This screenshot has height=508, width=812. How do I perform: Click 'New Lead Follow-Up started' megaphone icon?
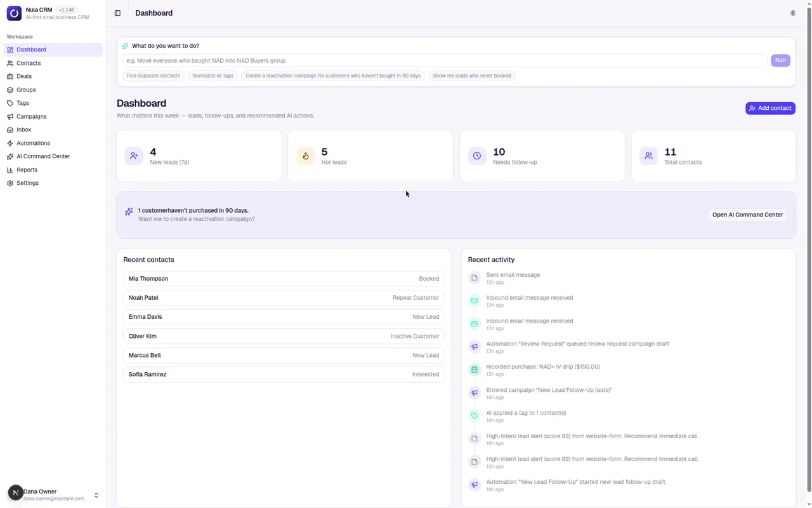point(475,485)
